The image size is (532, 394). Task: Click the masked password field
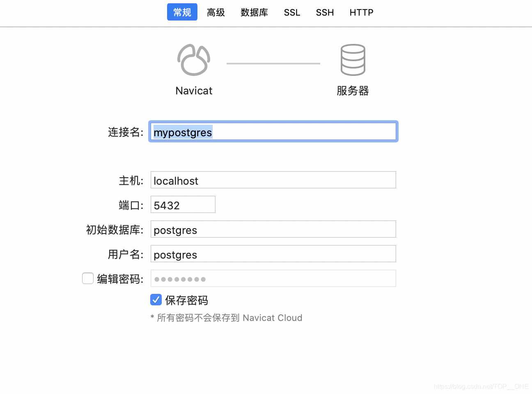click(273, 278)
